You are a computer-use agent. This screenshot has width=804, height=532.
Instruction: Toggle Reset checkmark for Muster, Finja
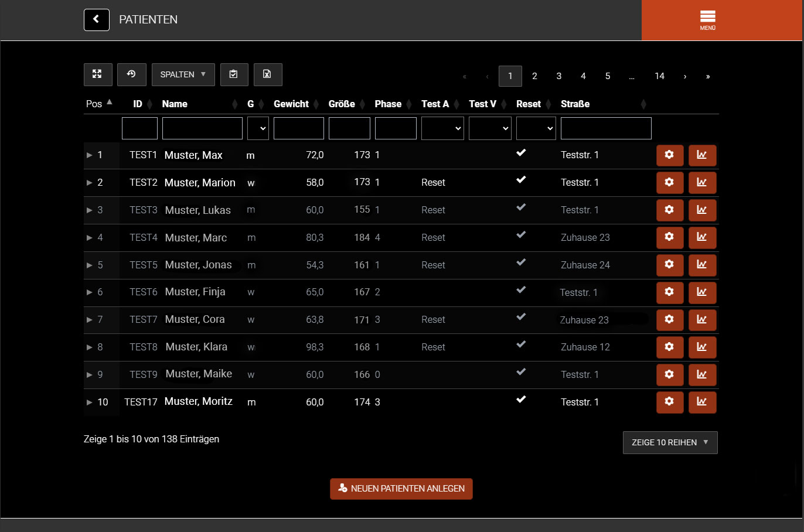521,290
